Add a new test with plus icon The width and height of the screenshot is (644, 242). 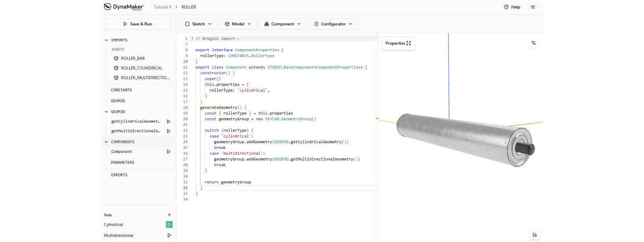click(x=169, y=215)
